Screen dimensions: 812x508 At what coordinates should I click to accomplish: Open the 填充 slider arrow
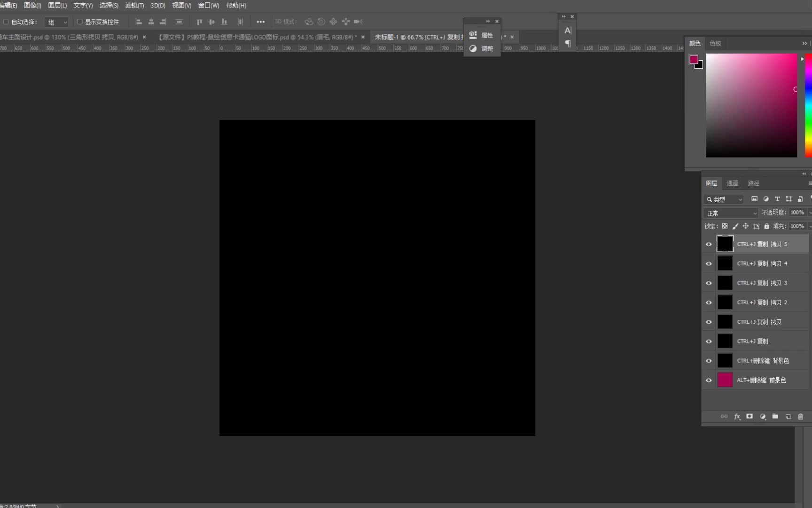click(x=810, y=226)
